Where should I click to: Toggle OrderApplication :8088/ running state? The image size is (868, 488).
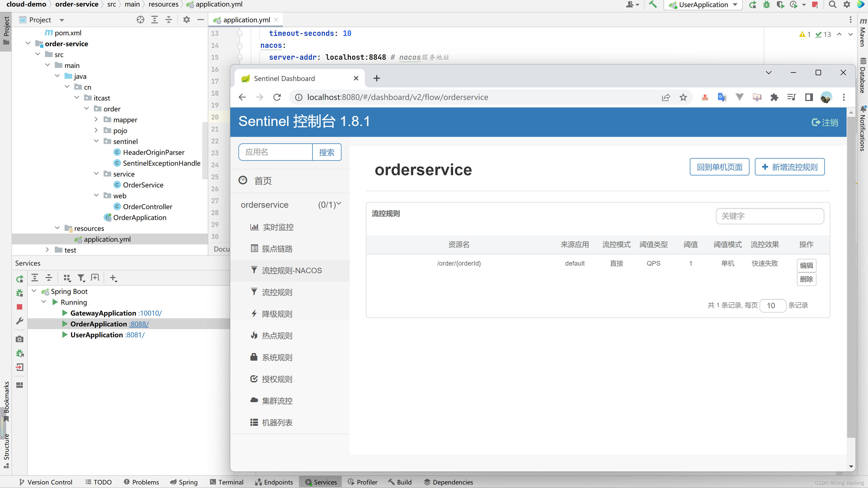click(64, 323)
